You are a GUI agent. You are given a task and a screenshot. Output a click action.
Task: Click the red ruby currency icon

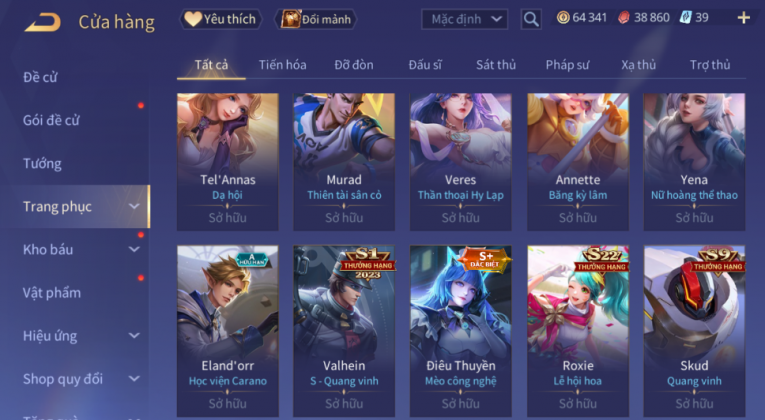point(624,18)
